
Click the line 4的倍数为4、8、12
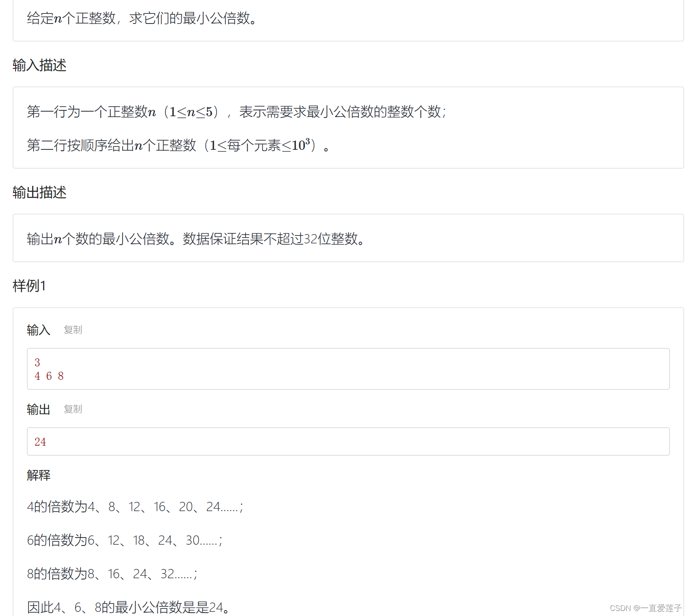tap(135, 506)
